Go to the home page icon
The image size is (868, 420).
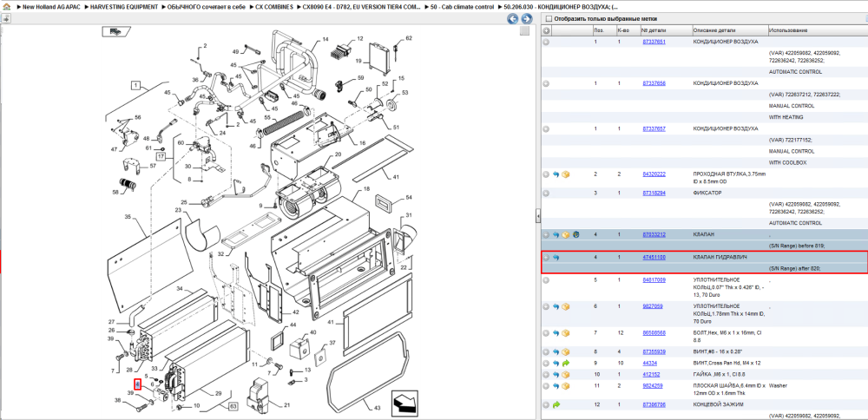pyautogui.click(x=6, y=8)
